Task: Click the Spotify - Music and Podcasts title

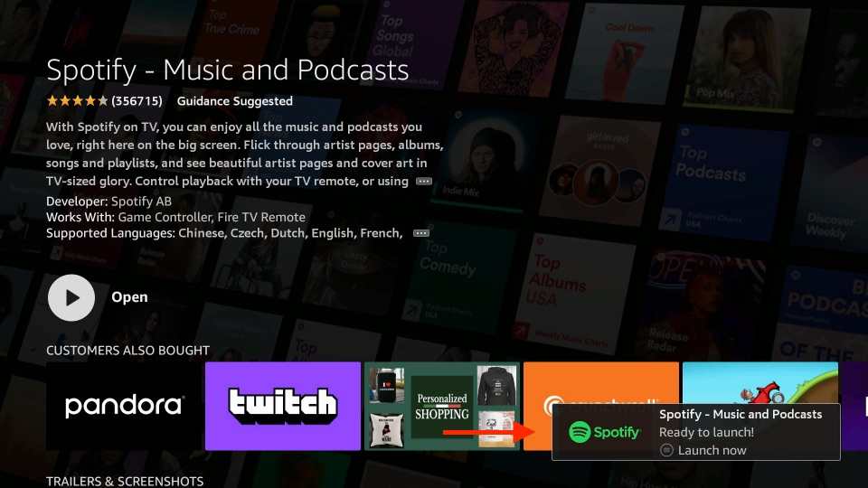Action: (228, 70)
